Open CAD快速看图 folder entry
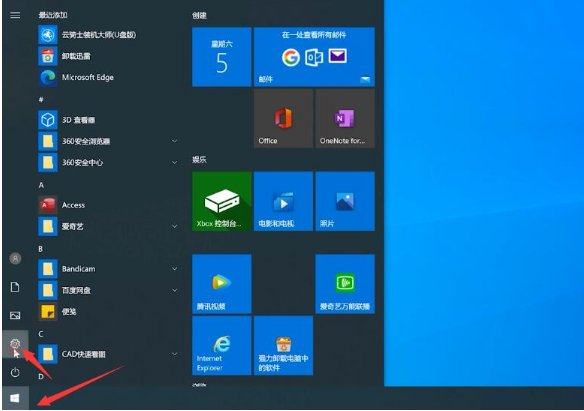 (x=109, y=354)
